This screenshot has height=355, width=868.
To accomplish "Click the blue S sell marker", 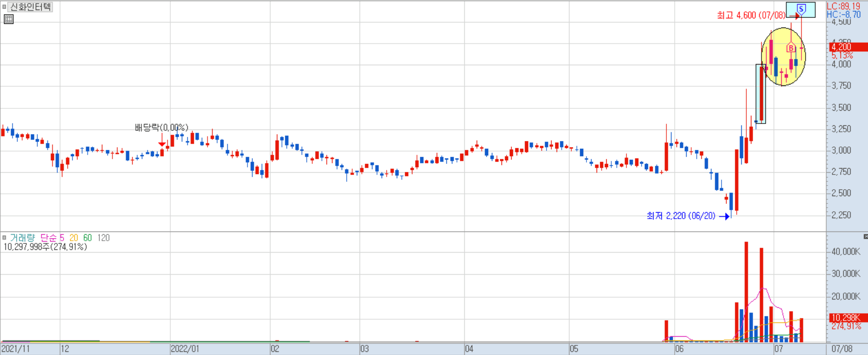I will [801, 9].
